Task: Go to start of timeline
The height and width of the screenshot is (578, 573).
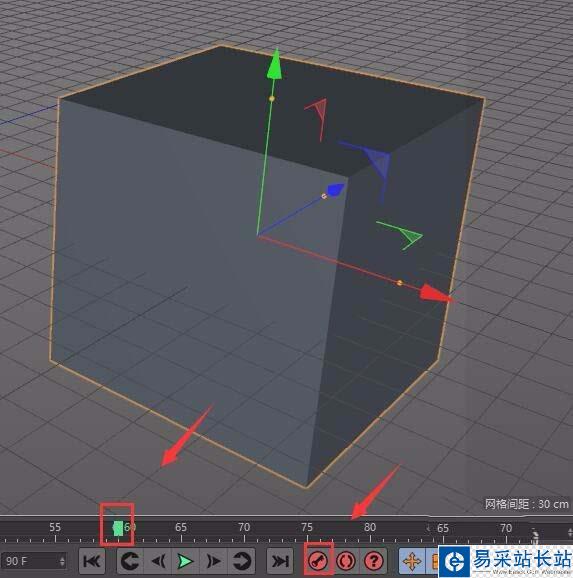Action: (x=92, y=561)
